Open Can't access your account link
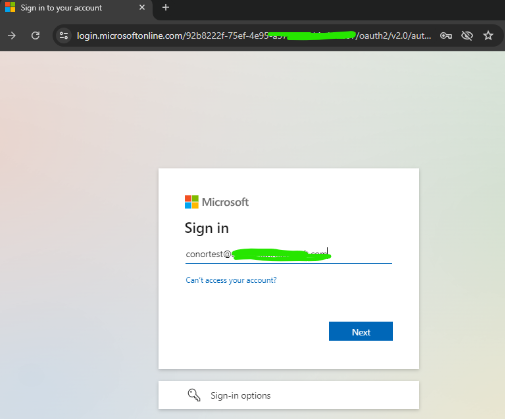 [x=231, y=280]
